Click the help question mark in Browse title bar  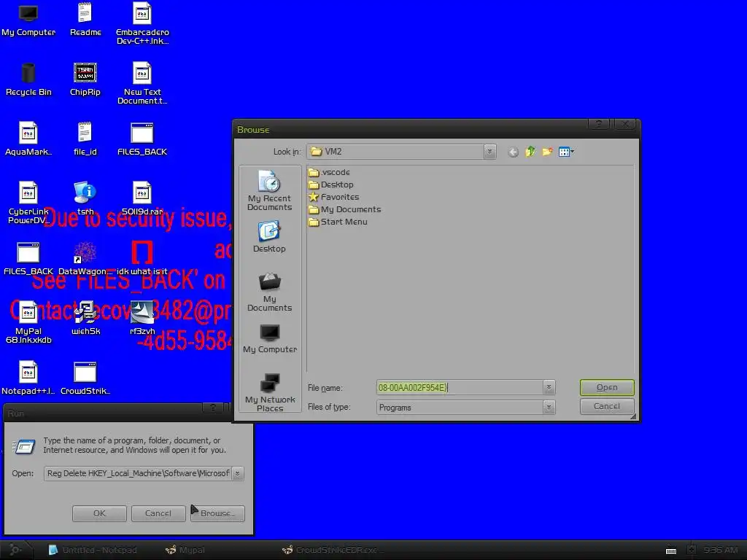600,124
